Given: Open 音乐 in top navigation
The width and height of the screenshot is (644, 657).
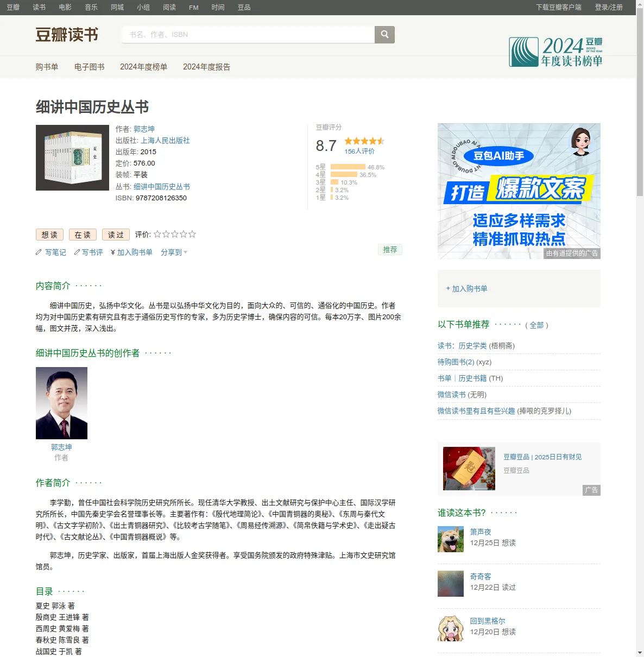Looking at the screenshot, I should pos(91,7).
